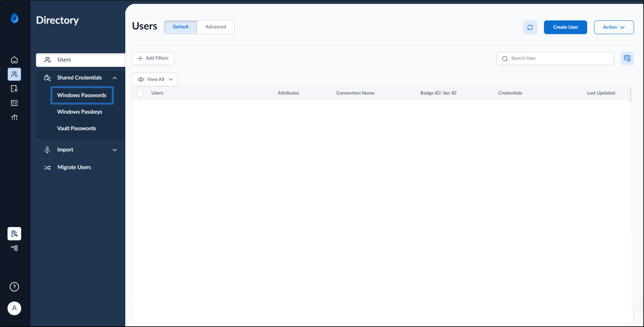
Task: Click the Shared Credentials key icon
Action: [47, 78]
